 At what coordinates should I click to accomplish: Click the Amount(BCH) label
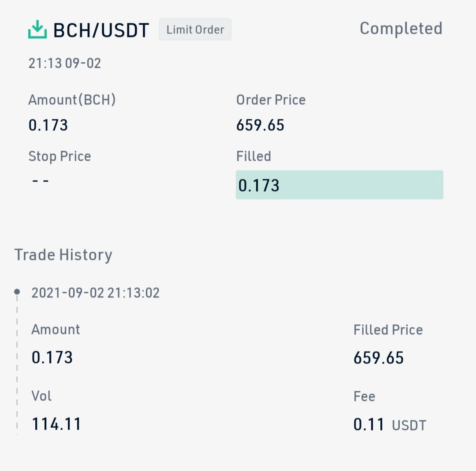tap(72, 100)
